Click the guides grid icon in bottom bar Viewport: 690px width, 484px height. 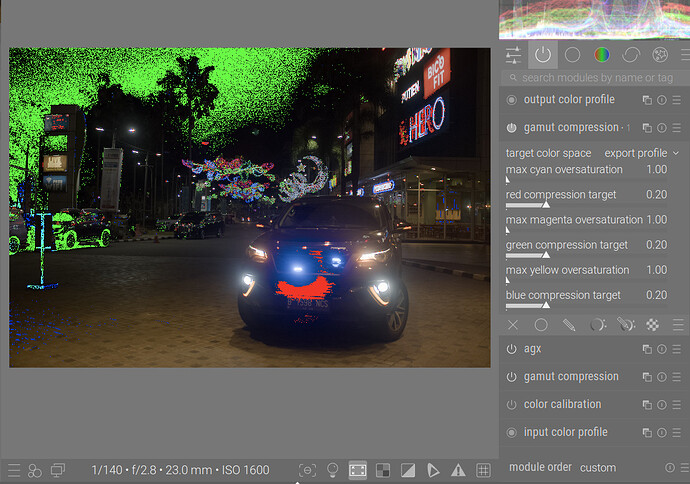click(483, 470)
